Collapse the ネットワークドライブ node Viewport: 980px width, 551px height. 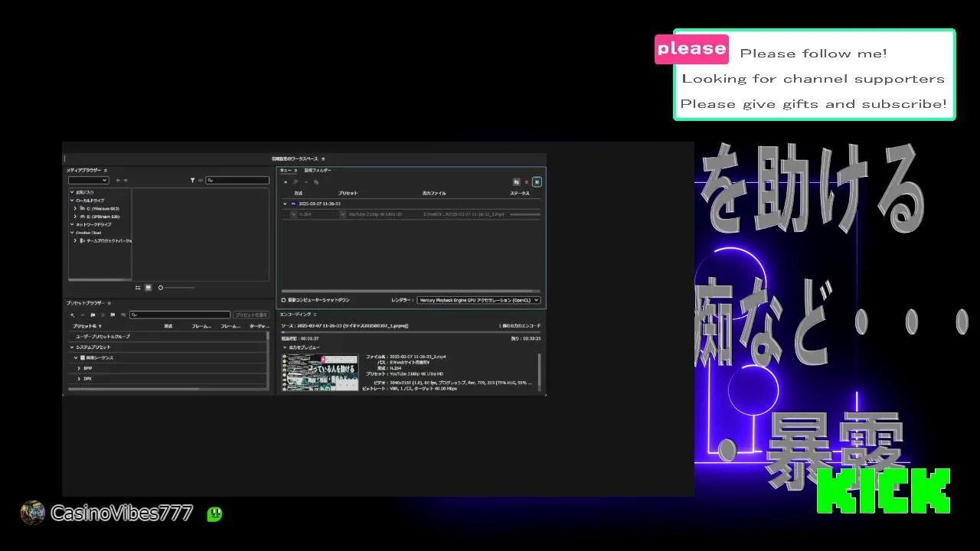(72, 224)
